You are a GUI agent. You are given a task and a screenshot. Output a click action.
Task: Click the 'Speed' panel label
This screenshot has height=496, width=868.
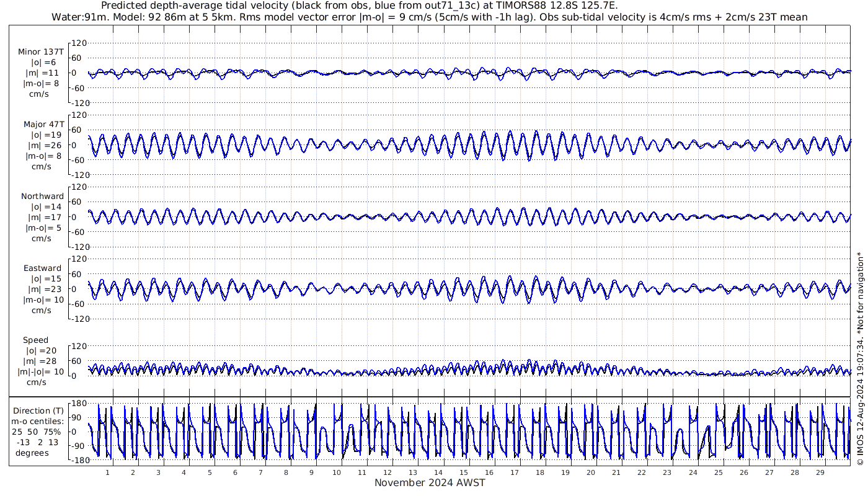point(36,340)
